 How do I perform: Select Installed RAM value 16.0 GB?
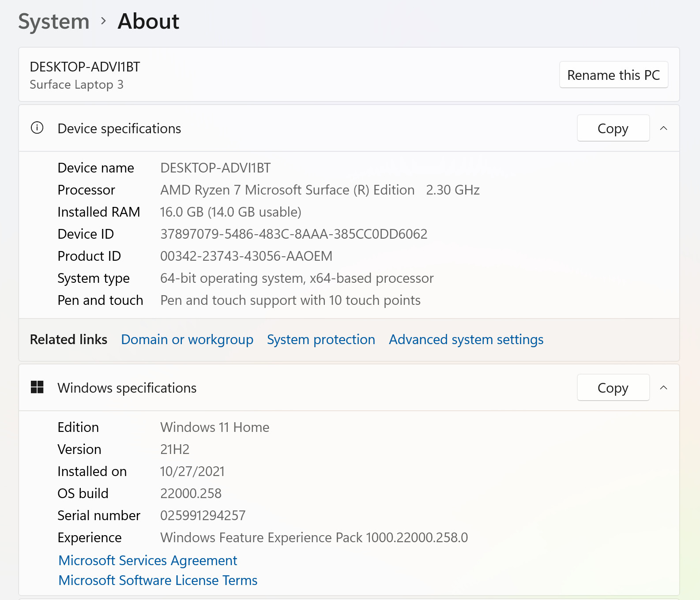click(231, 212)
